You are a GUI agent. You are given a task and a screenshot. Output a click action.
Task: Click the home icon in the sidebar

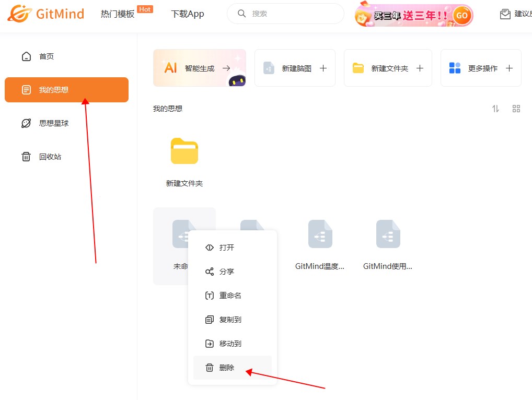(x=26, y=56)
